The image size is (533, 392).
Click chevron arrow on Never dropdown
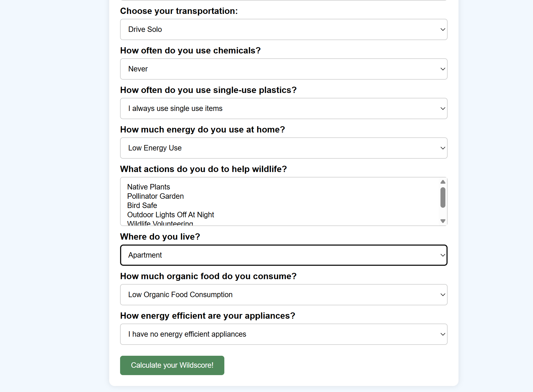tap(443, 69)
